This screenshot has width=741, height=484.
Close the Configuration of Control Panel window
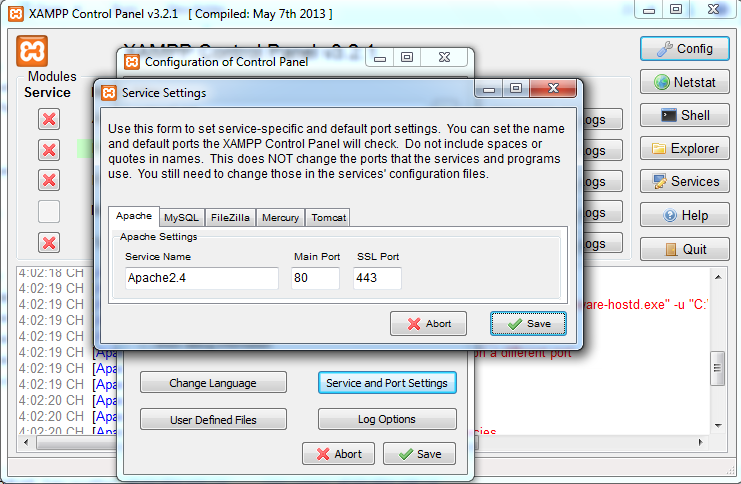point(444,57)
